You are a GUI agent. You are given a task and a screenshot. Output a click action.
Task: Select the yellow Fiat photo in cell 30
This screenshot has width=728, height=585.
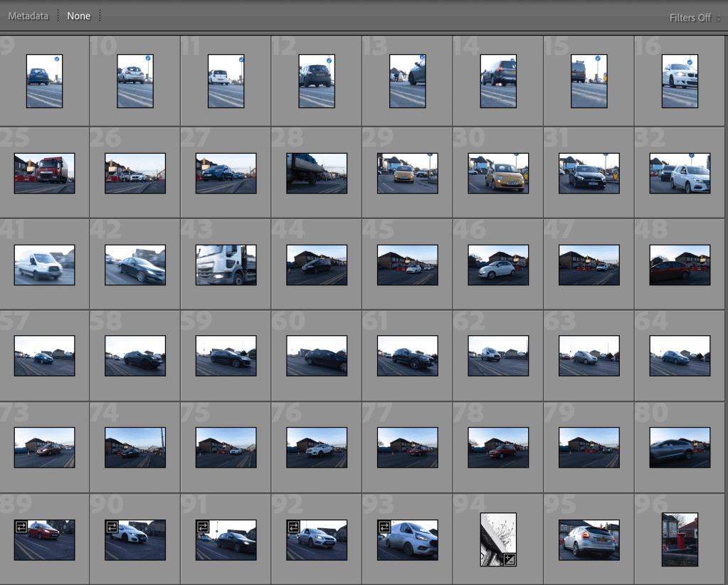498,173
